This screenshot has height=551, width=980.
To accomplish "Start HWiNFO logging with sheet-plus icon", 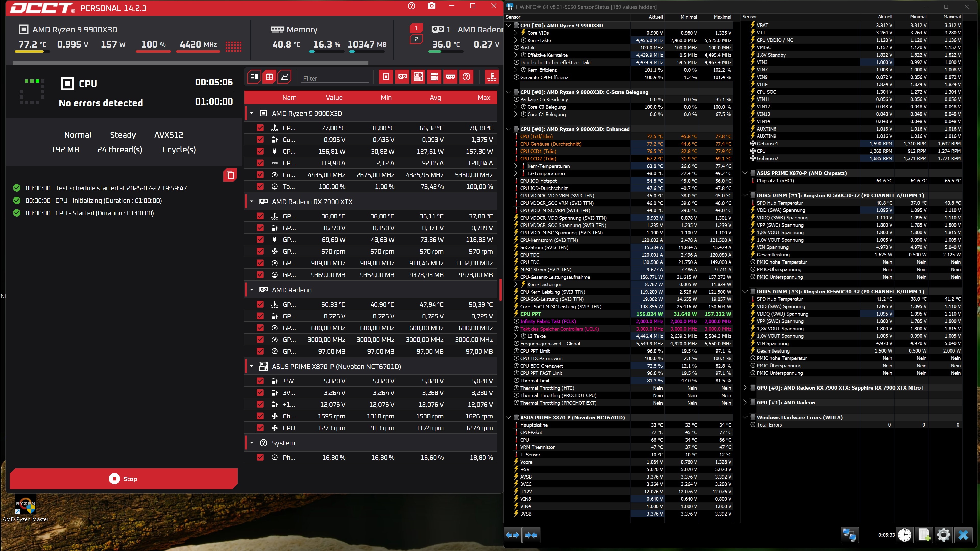I will [924, 535].
